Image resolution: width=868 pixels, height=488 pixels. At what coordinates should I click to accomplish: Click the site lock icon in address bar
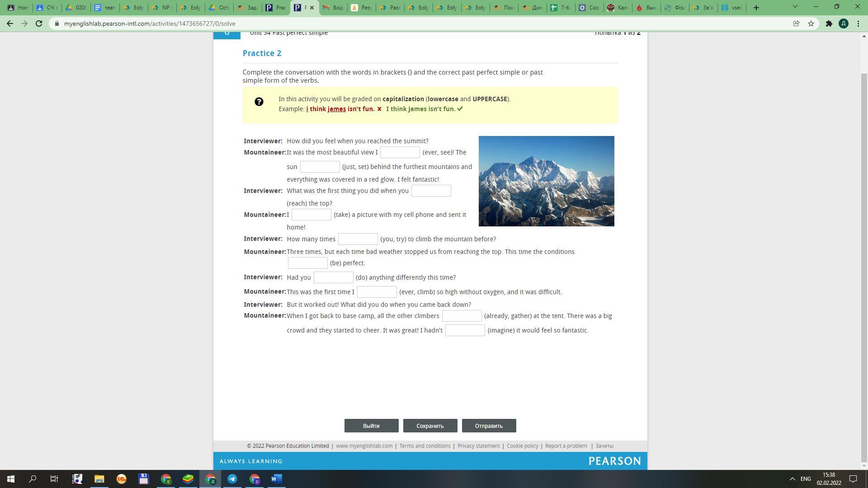pyautogui.click(x=57, y=23)
